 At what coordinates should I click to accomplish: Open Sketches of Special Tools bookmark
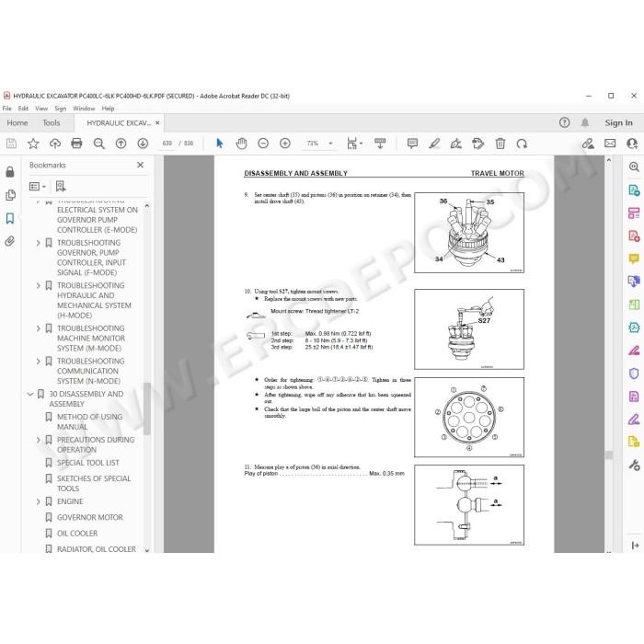click(94, 483)
